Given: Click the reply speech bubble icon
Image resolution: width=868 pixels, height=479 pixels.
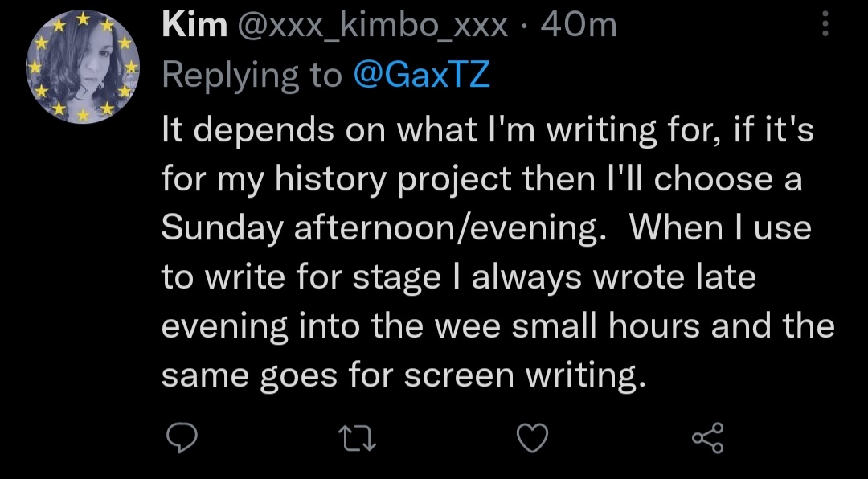Looking at the screenshot, I should pos(182,438).
